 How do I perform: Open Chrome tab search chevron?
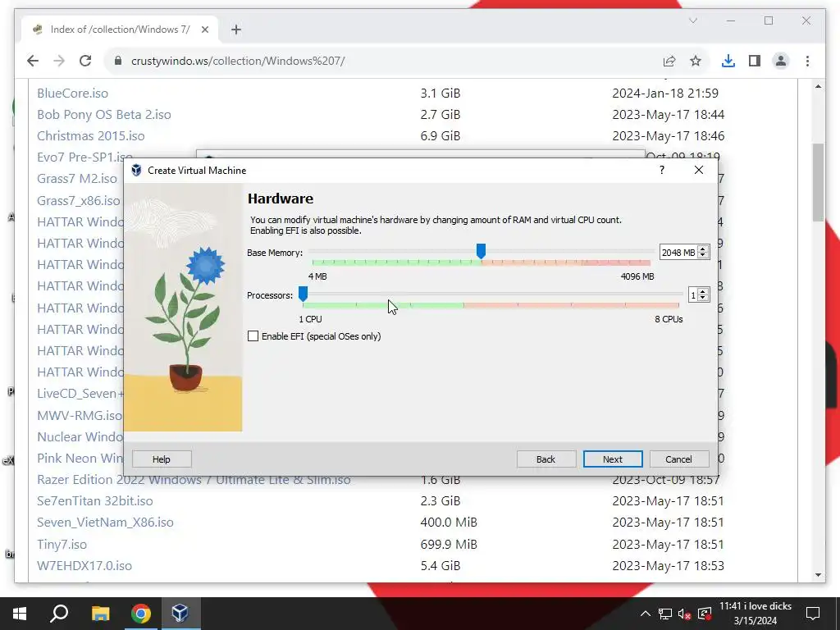[692, 21]
